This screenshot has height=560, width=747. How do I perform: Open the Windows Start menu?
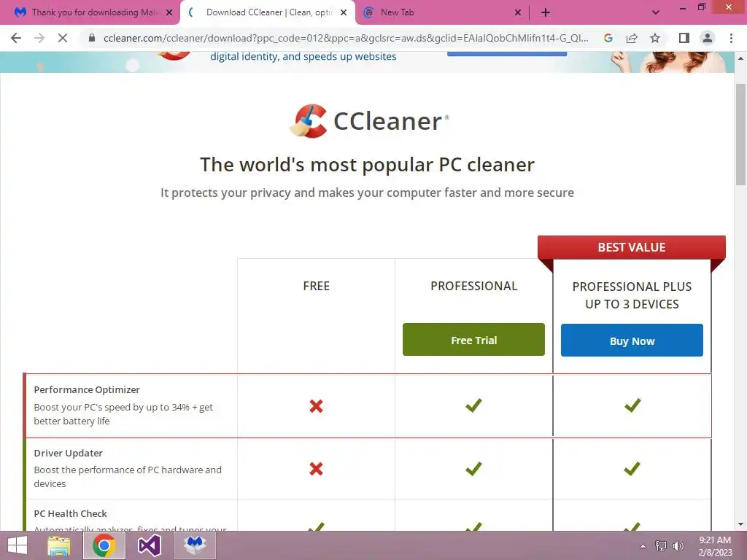point(18,545)
